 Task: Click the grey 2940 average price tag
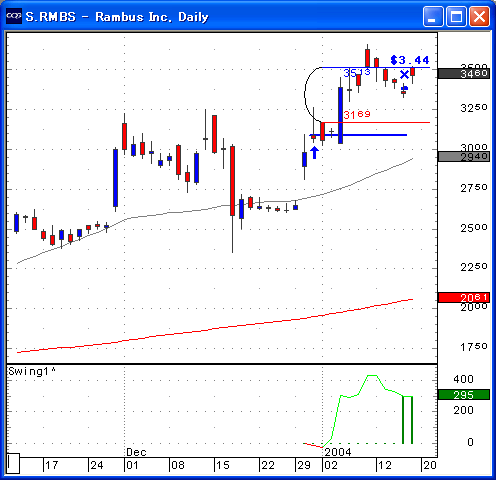coord(464,156)
